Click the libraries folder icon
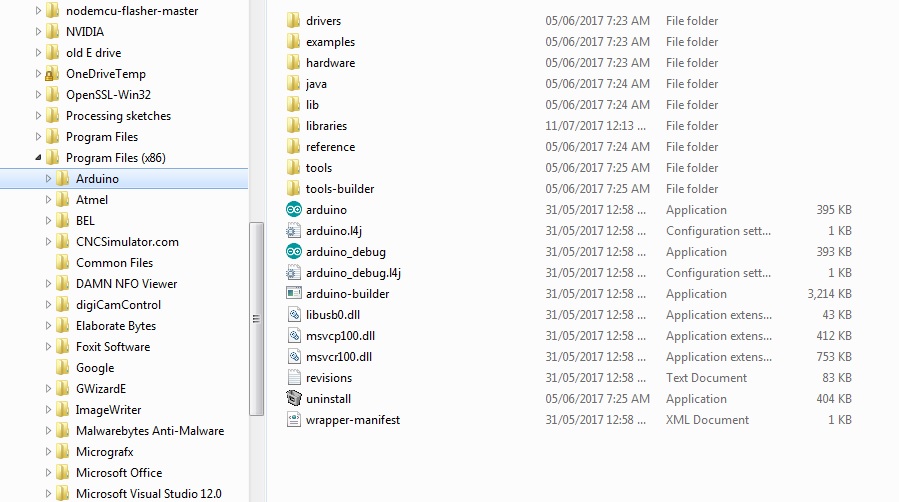This screenshot has width=899, height=502. [x=293, y=126]
